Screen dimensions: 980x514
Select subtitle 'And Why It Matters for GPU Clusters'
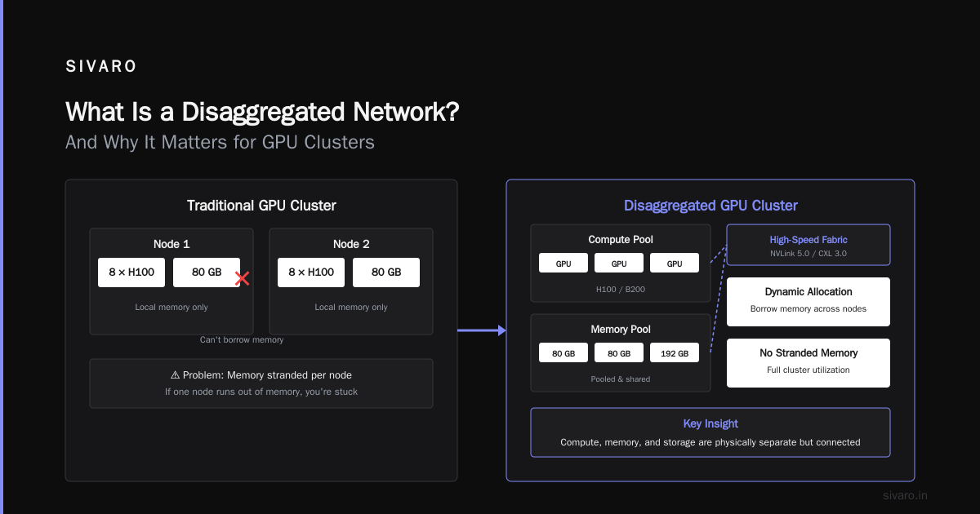click(220, 142)
